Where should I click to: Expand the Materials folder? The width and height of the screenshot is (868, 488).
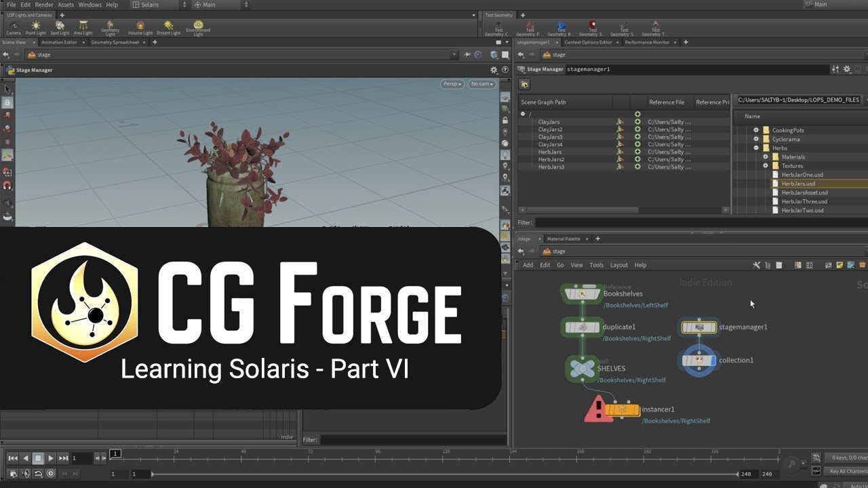click(766, 157)
